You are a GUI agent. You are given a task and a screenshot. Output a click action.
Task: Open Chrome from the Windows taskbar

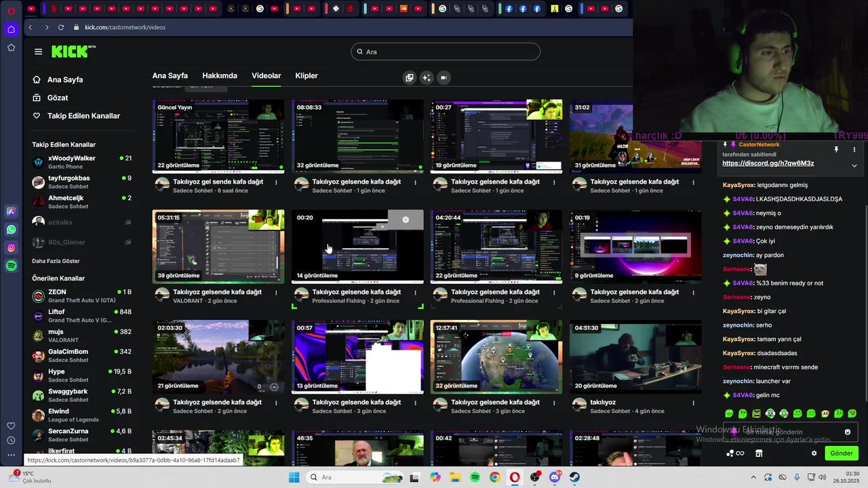(494, 477)
